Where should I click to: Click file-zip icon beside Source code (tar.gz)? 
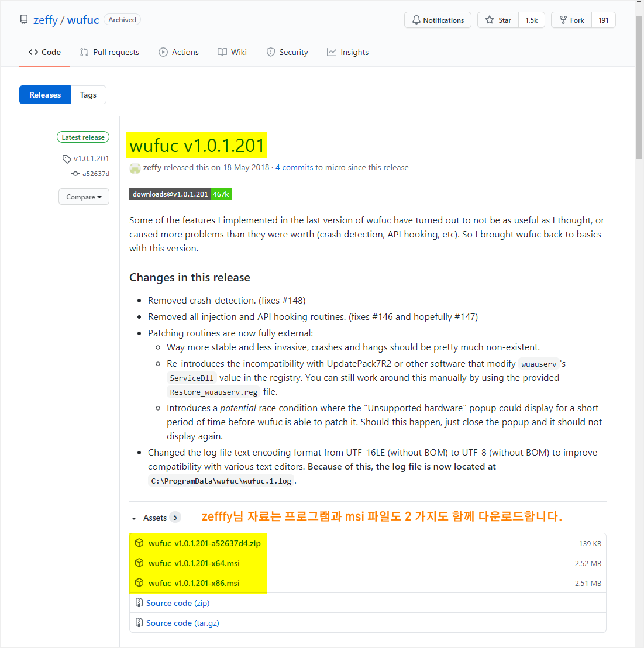(139, 622)
